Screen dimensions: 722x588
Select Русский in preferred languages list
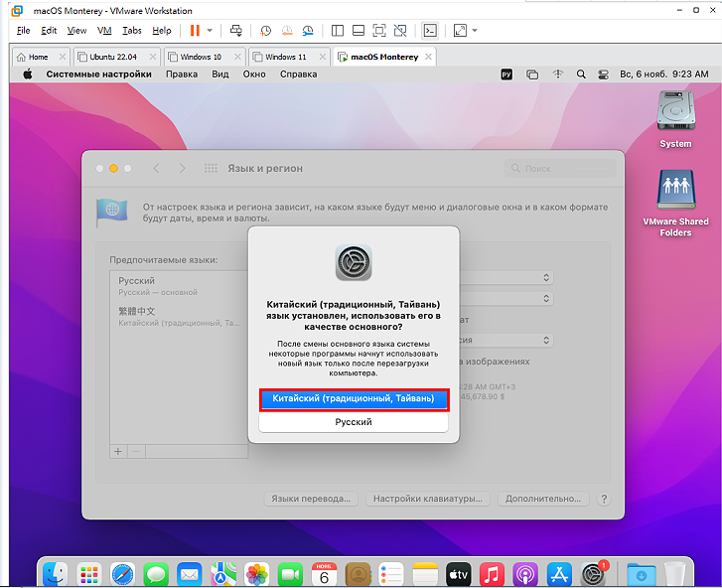click(x=179, y=286)
